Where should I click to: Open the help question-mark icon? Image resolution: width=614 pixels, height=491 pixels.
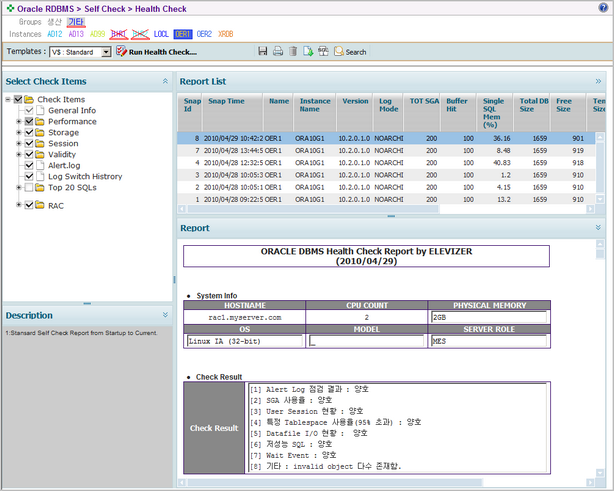coord(603,7)
